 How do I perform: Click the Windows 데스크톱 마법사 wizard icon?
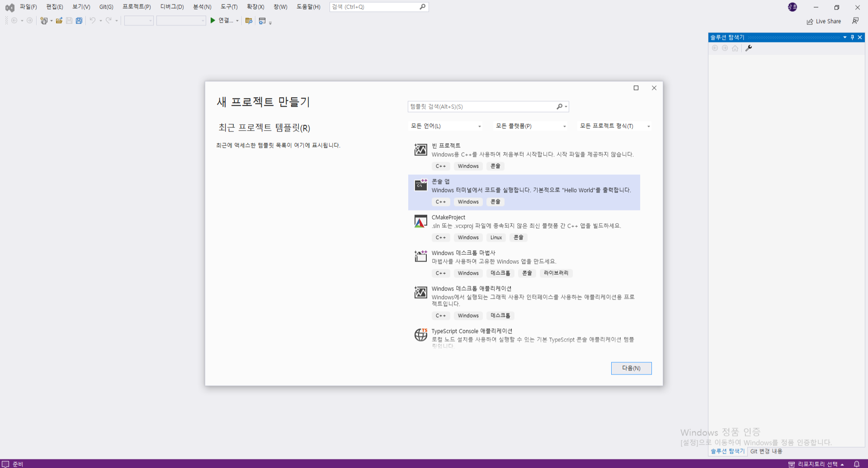click(420, 257)
